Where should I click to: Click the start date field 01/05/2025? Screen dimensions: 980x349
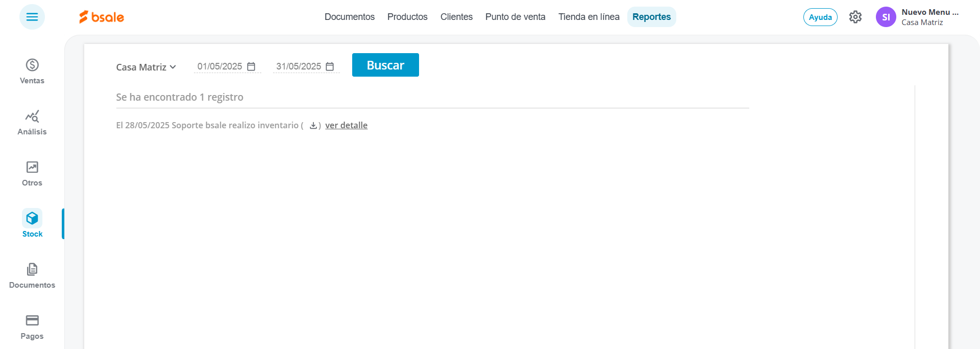tap(227, 66)
